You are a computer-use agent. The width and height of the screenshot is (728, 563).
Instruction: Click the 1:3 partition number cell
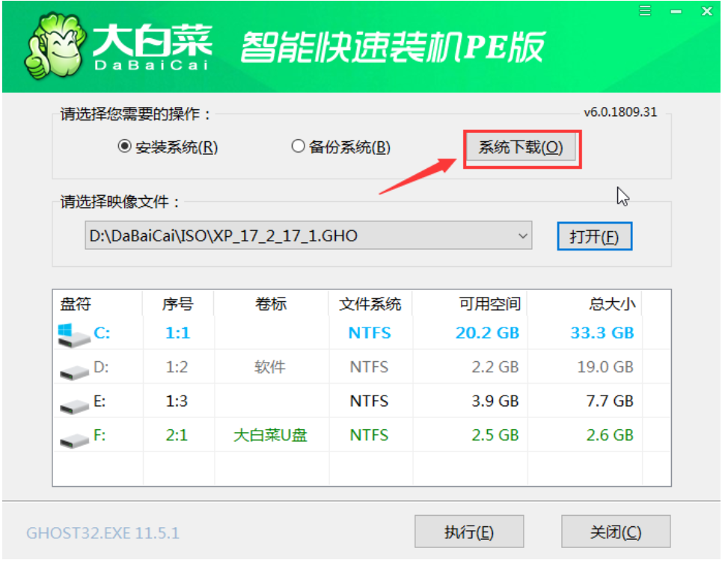point(177,401)
